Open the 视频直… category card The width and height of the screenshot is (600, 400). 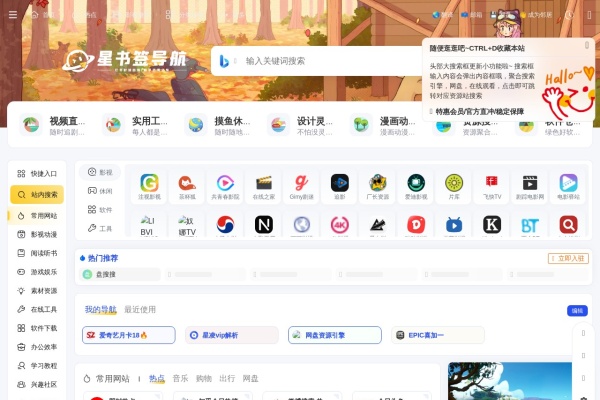[x=52, y=126]
